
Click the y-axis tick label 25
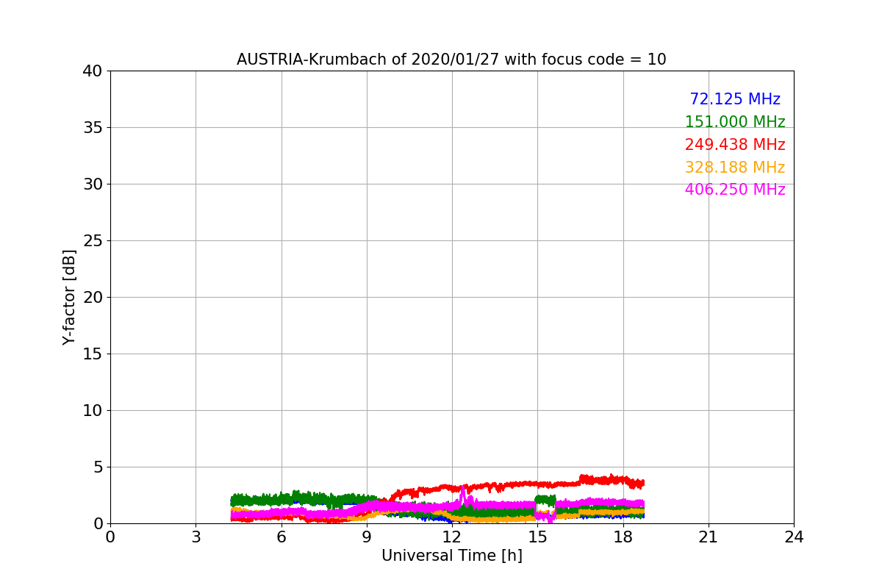coord(92,241)
